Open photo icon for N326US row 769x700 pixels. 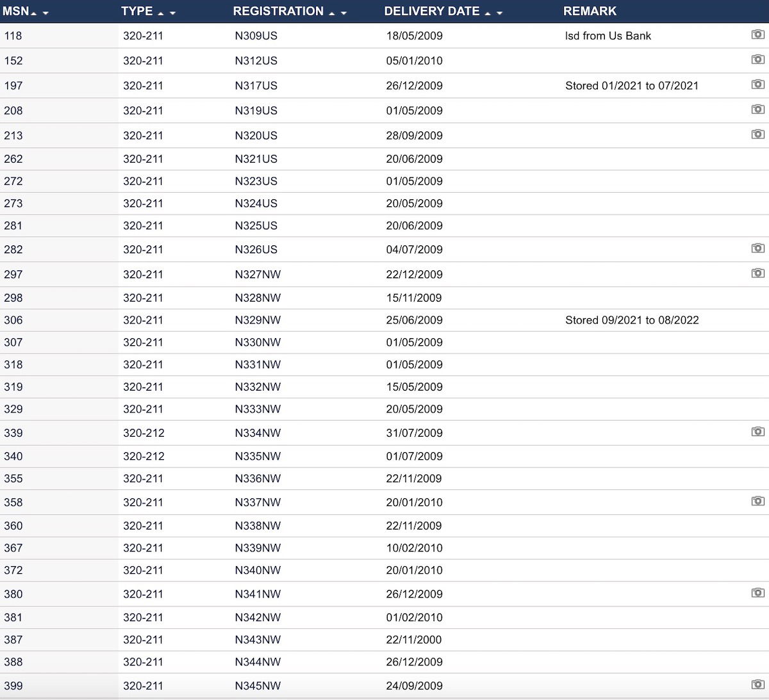tap(757, 248)
